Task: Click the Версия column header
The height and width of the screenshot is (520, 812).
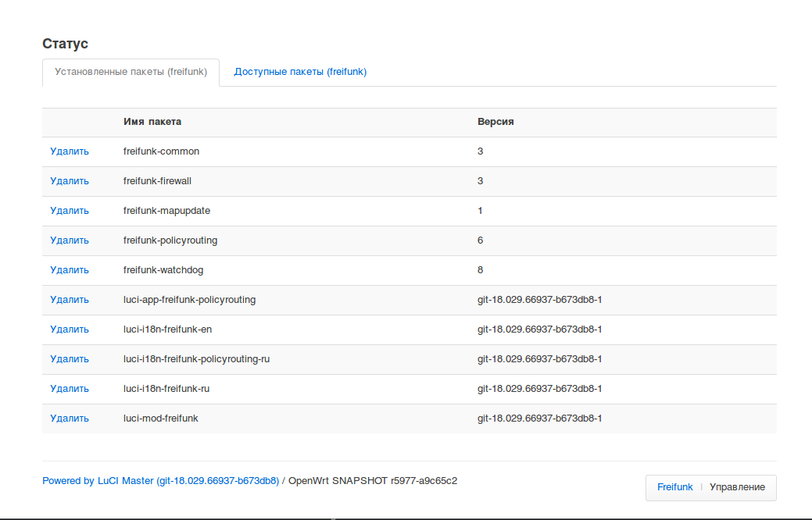Action: pyautogui.click(x=495, y=122)
